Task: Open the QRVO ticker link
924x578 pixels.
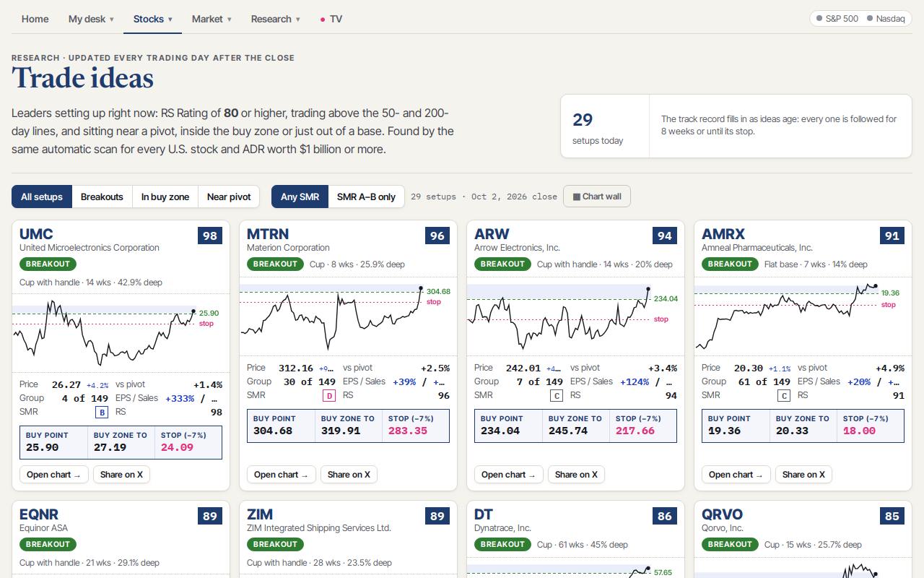Action: [x=722, y=514]
